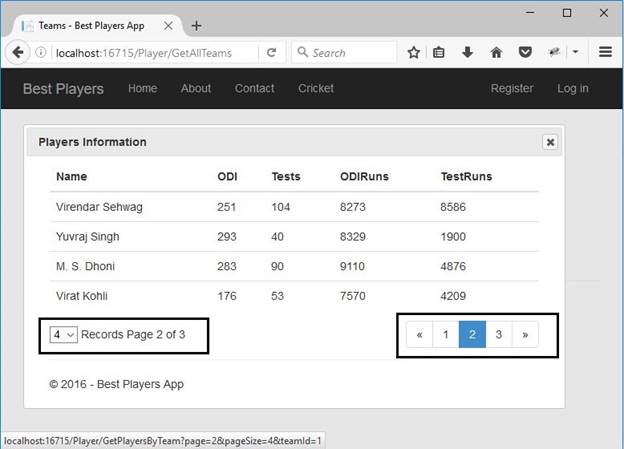Open the Cricket menu in the navbar
This screenshot has width=624, height=449.
click(316, 88)
